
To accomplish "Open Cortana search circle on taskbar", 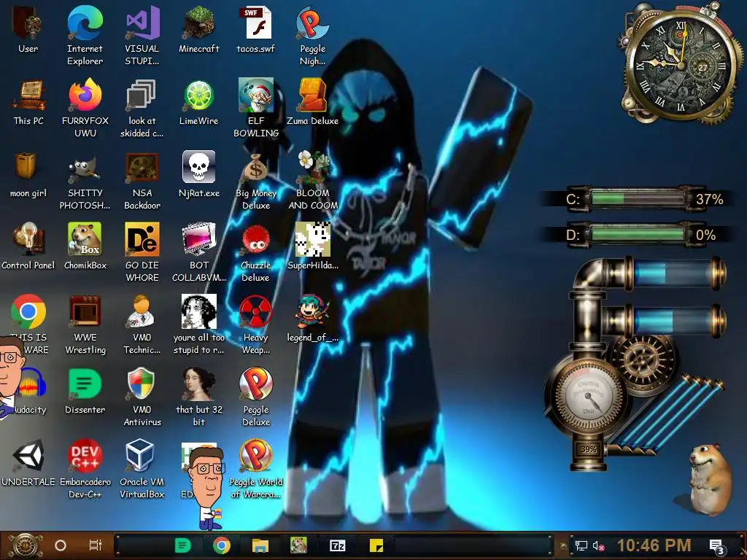I will click(61, 545).
